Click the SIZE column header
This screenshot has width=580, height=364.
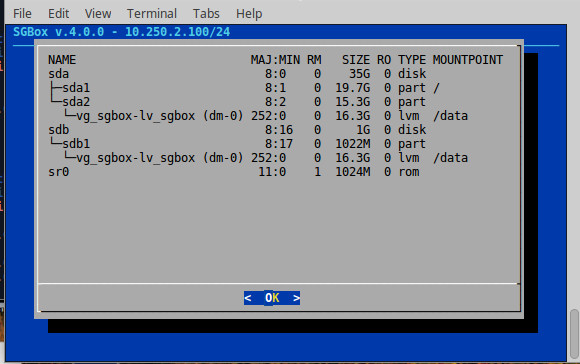[355, 60]
